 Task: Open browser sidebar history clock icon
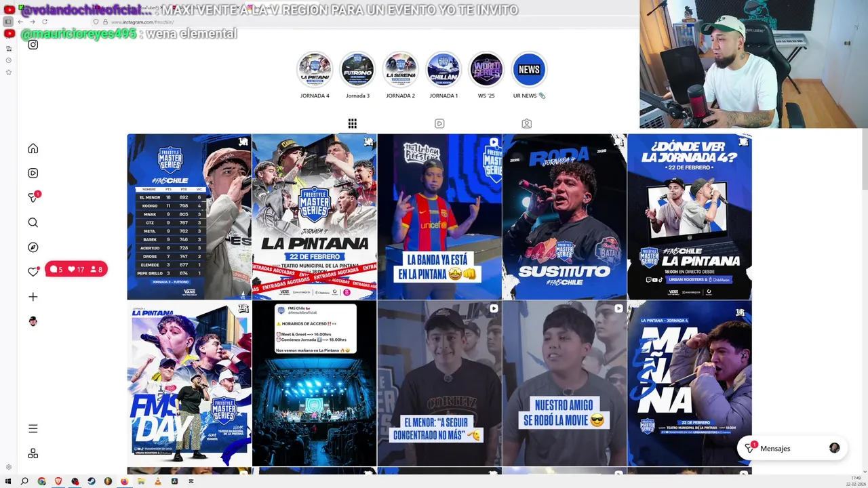tap(9, 60)
